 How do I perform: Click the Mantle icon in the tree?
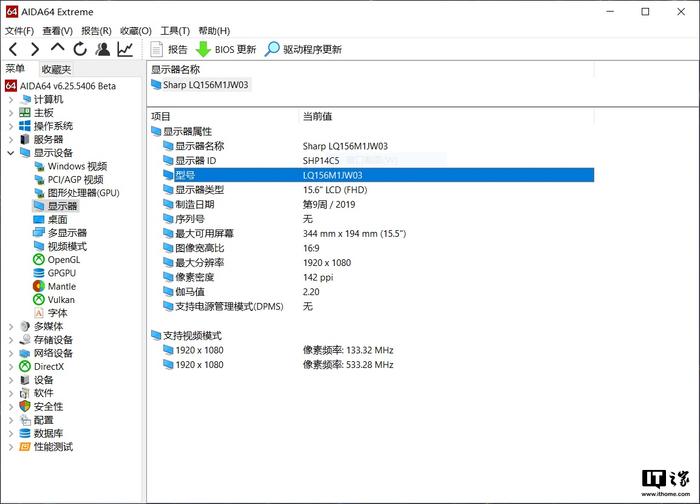point(39,286)
